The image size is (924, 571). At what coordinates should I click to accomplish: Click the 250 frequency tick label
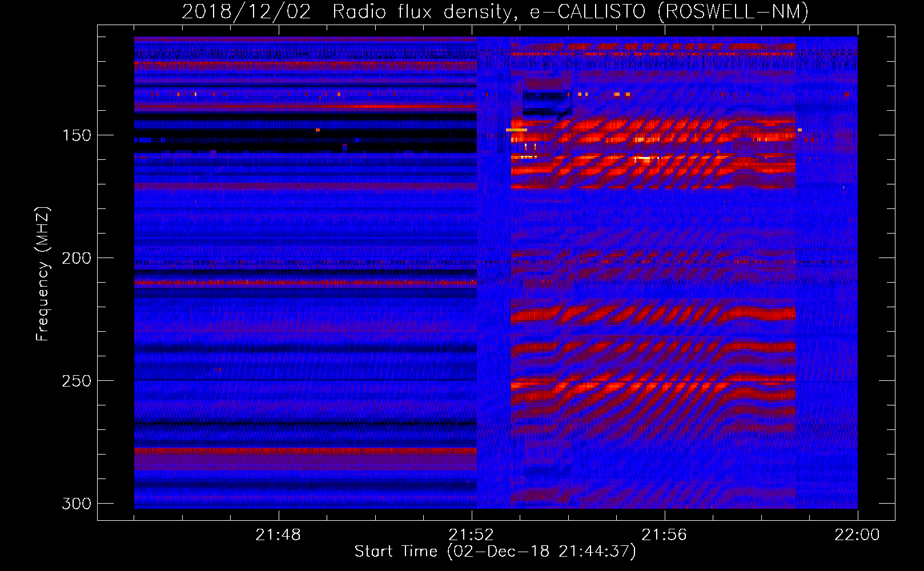76,381
